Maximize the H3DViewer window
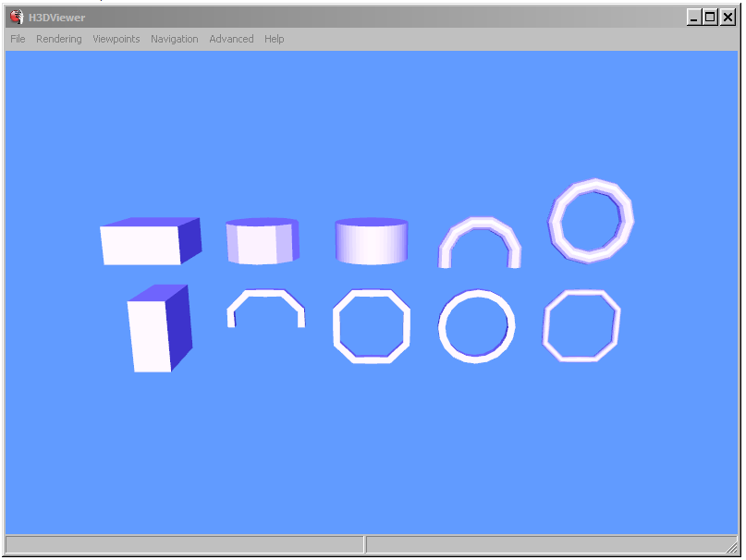Screen dimensions: 746x560 point(710,17)
